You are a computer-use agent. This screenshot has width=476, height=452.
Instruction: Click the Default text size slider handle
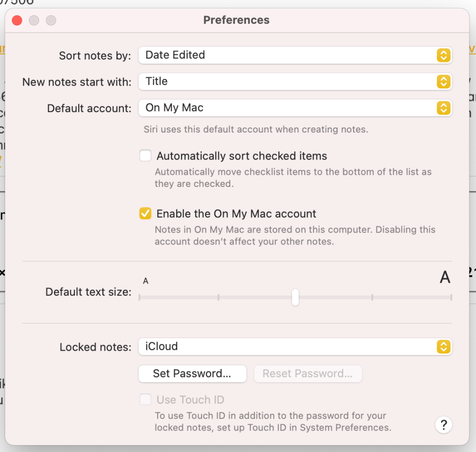pyautogui.click(x=295, y=298)
